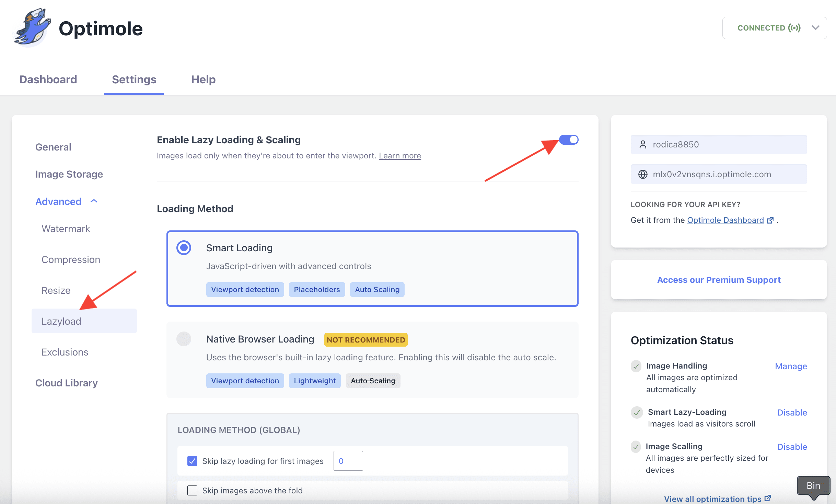Collapse the Advanced settings section chevron
This screenshot has height=504, width=836.
(x=94, y=201)
